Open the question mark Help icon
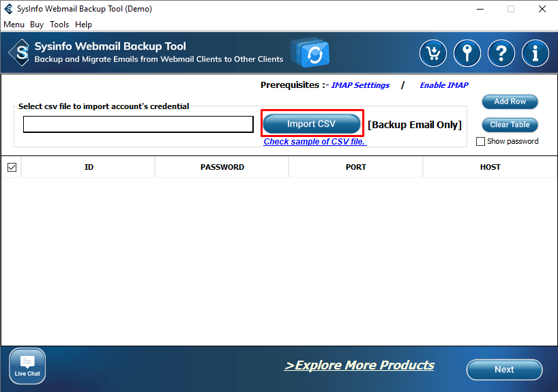 pyautogui.click(x=501, y=53)
